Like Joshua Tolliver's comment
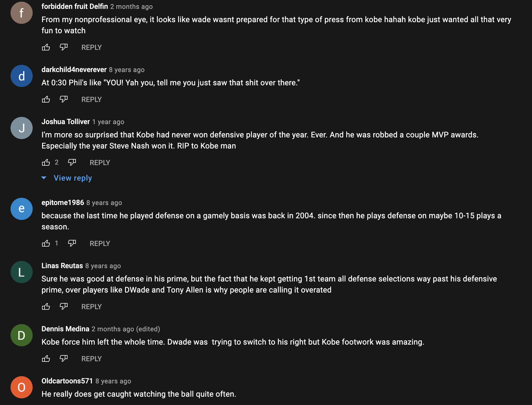 click(x=46, y=163)
